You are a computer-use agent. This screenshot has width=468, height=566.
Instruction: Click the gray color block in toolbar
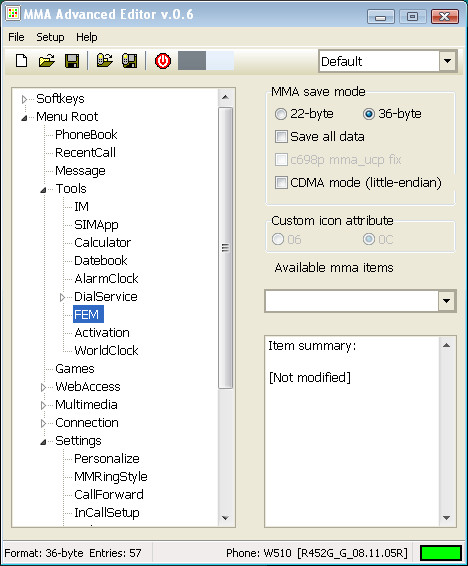[192, 61]
